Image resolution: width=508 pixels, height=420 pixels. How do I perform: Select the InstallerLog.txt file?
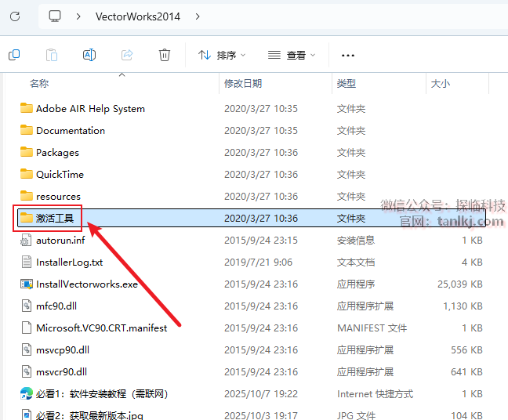(69, 262)
